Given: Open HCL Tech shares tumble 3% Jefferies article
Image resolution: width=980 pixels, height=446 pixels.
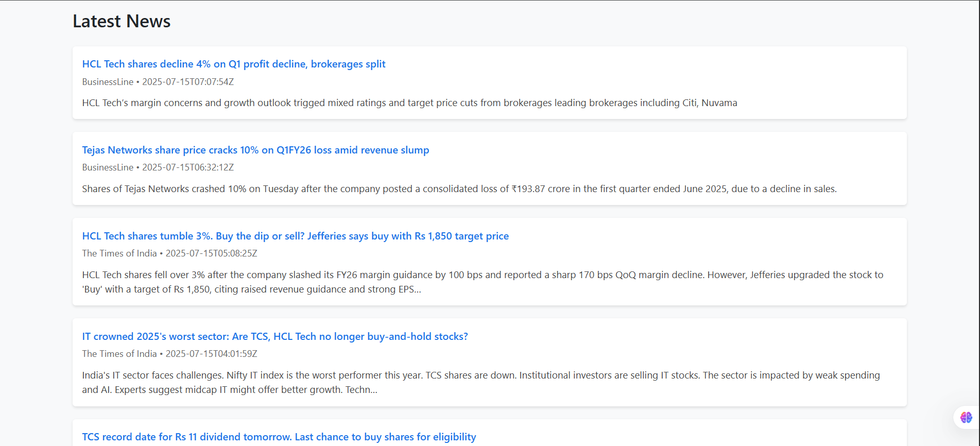Looking at the screenshot, I should pyautogui.click(x=296, y=236).
